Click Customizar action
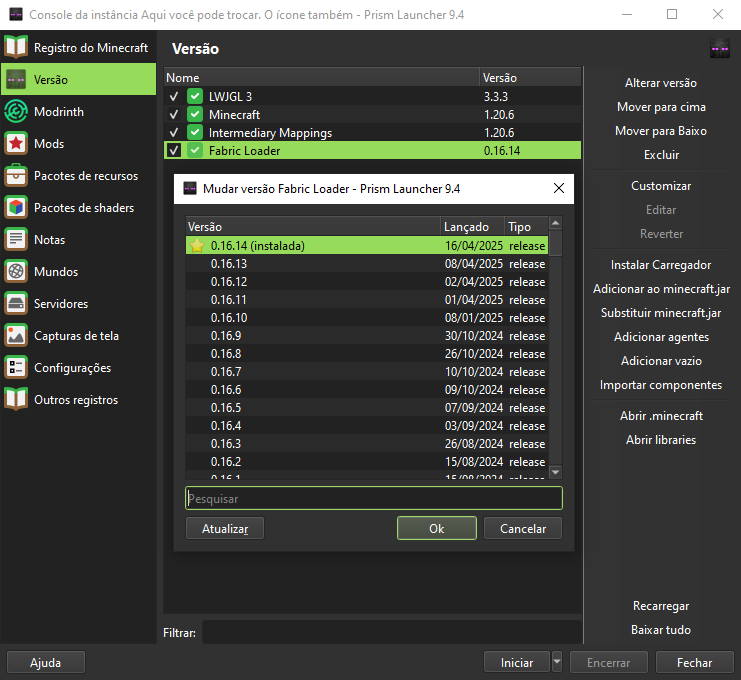741x680 pixels. (661, 186)
